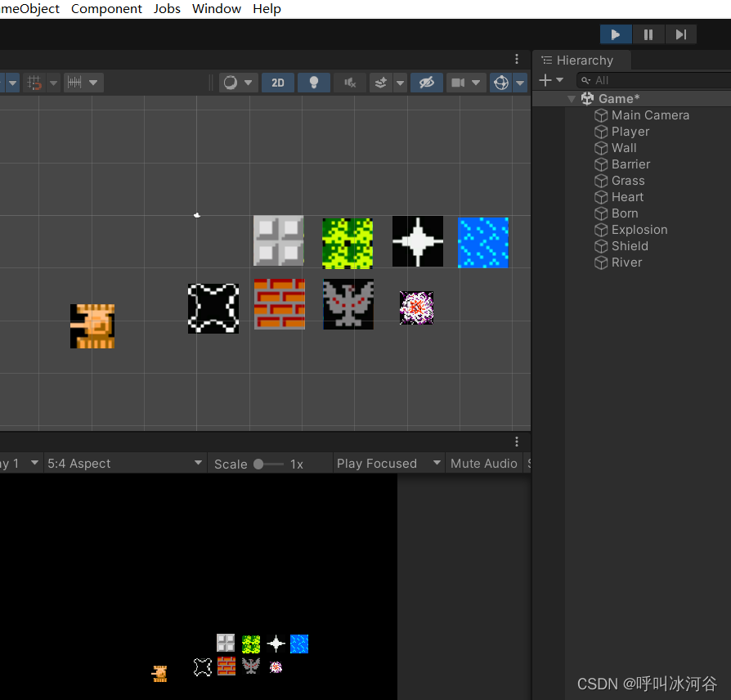Select Grass in the Hierarchy
731x700 pixels.
pos(627,181)
